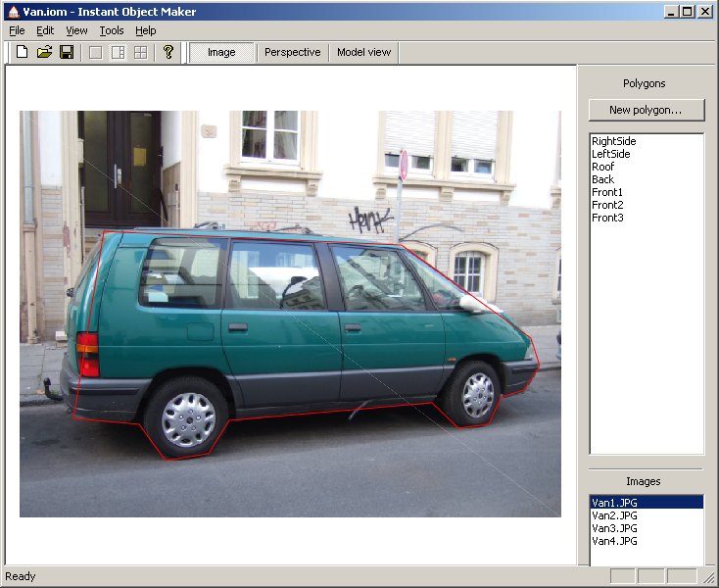The image size is (719, 588).
Task: Open the Tools menu
Action: pyautogui.click(x=112, y=30)
